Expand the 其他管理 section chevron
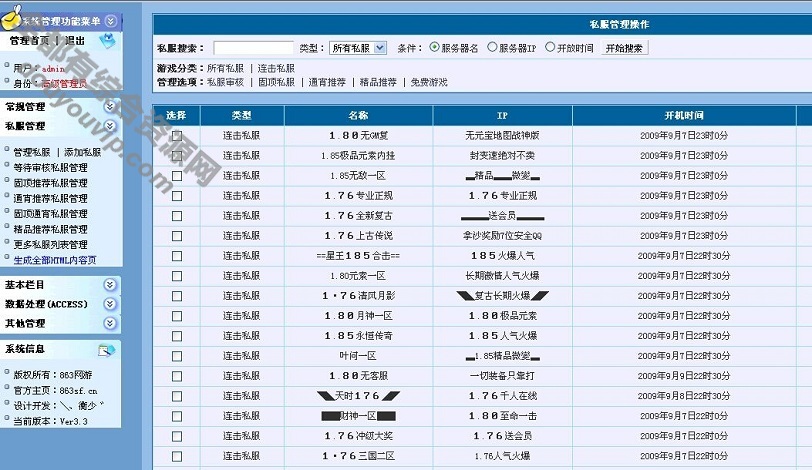This screenshot has height=470, width=812. [109, 324]
